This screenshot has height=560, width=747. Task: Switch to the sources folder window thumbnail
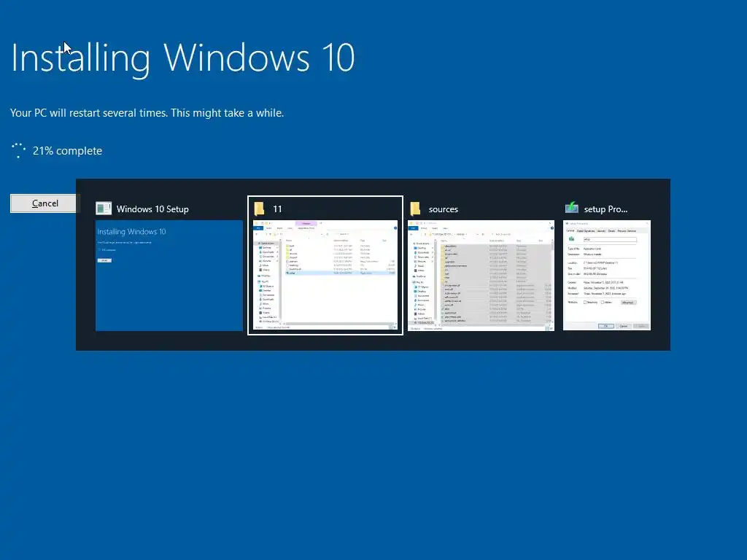(481, 275)
